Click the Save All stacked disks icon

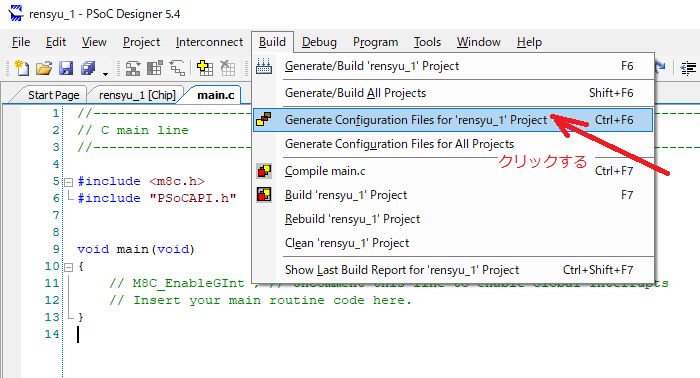(x=88, y=68)
